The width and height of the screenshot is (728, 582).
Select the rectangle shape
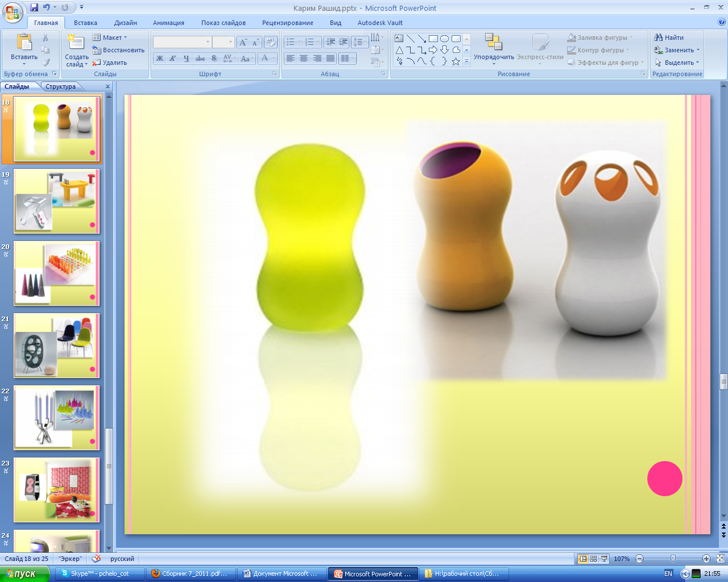tap(433, 39)
